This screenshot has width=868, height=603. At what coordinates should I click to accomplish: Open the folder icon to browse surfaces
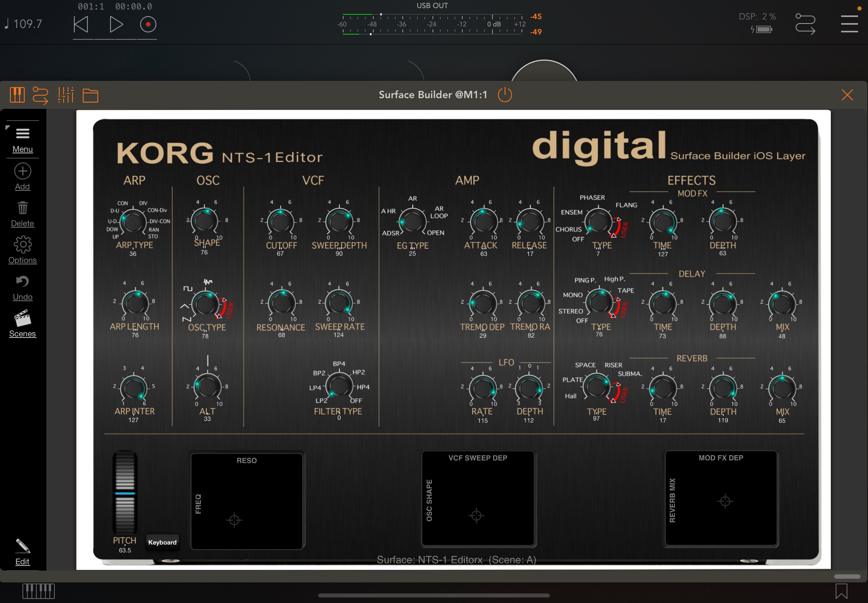pos(90,95)
